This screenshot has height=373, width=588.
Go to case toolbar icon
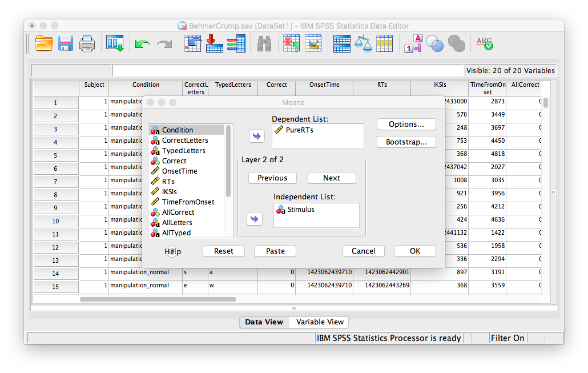click(193, 43)
